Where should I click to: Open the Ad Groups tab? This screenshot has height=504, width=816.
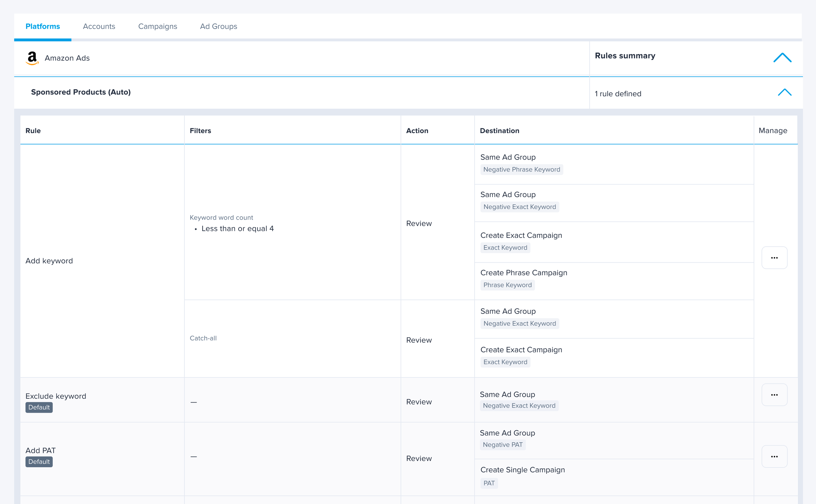(x=218, y=26)
